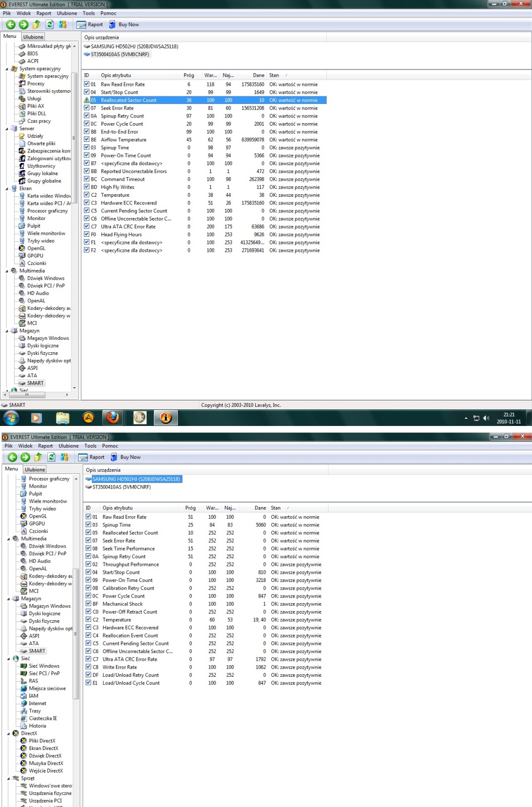
Task: Uncheck the Airflow Temperature checkbox
Action: (87, 140)
